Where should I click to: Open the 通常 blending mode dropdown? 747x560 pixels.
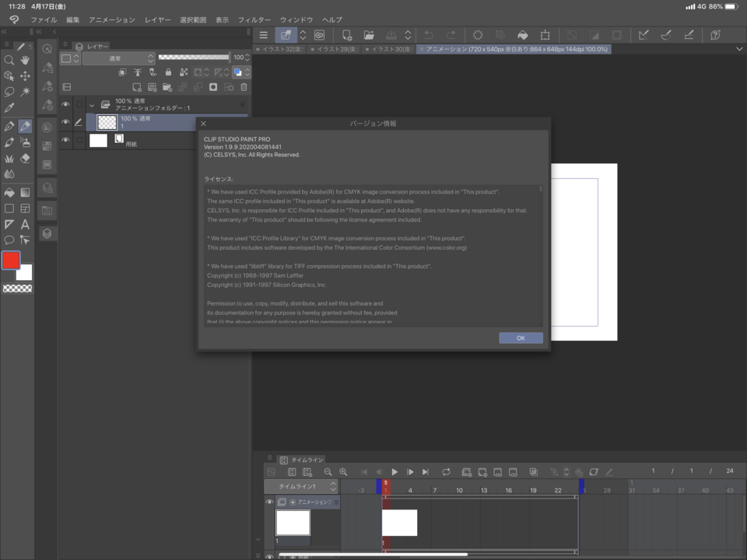(x=118, y=58)
